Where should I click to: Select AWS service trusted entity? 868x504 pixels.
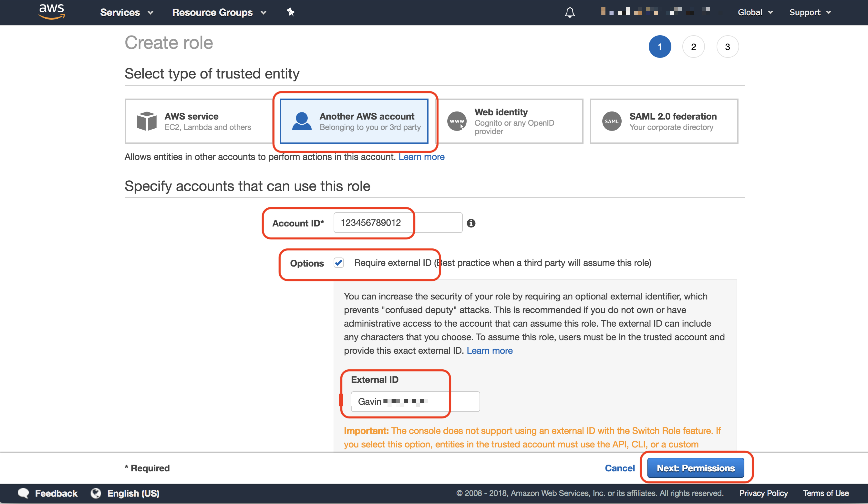(199, 121)
